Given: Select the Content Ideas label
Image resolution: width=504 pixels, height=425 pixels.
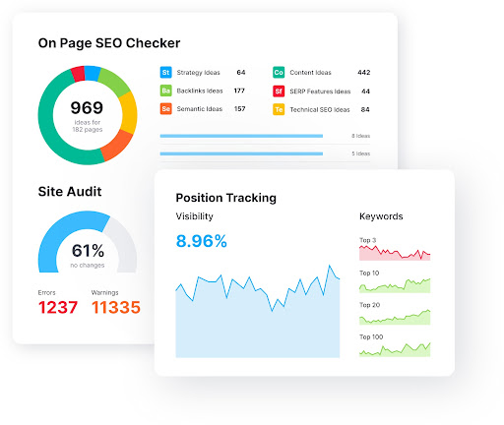Looking at the screenshot, I should point(310,73).
